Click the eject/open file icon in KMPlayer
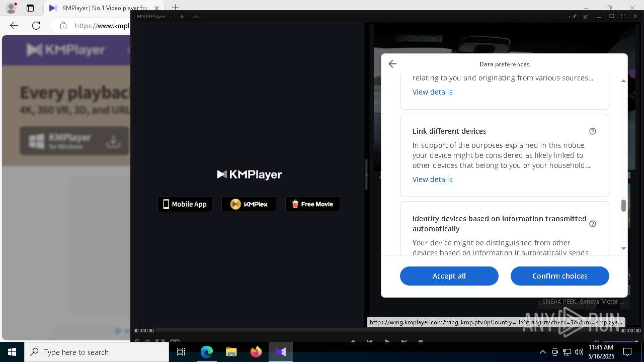This screenshot has height=362, width=644. 353,342
